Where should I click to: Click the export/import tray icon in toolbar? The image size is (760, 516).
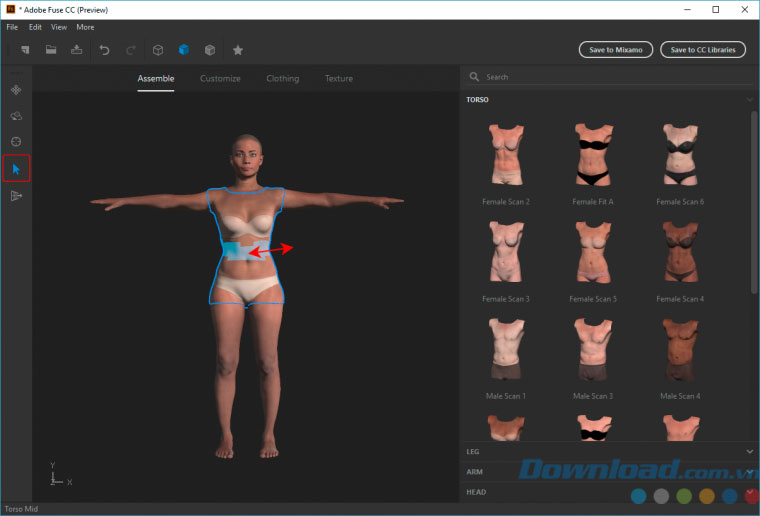click(76, 49)
